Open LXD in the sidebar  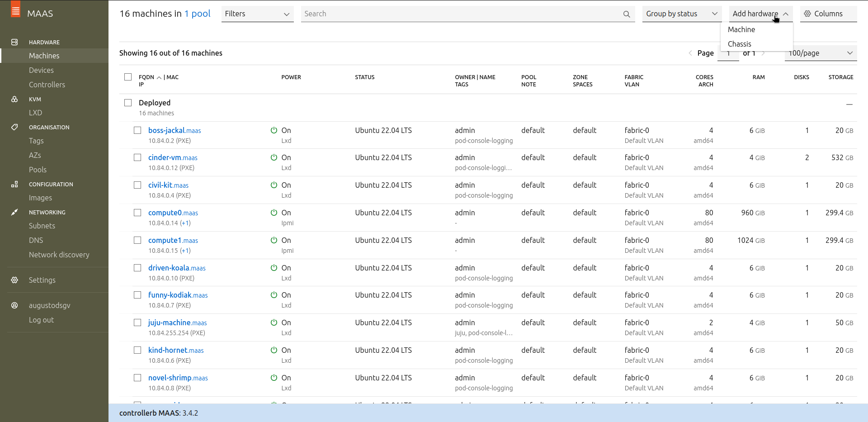tap(35, 113)
